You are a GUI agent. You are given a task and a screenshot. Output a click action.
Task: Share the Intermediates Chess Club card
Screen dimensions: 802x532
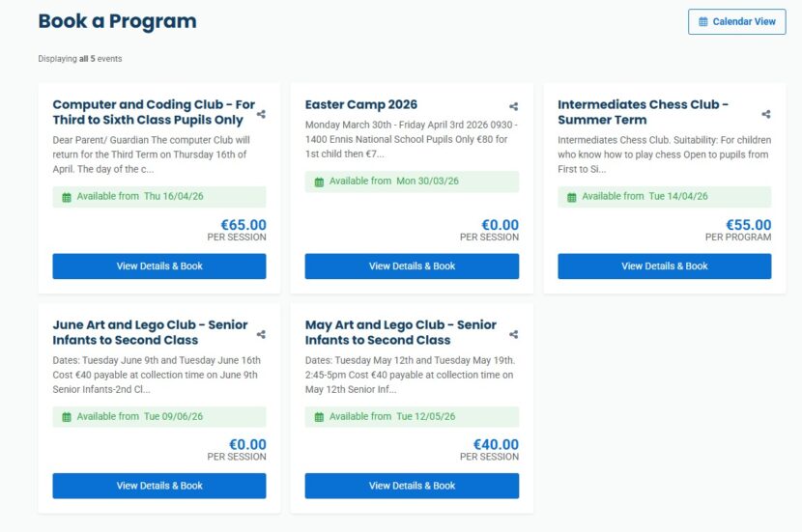coord(765,114)
